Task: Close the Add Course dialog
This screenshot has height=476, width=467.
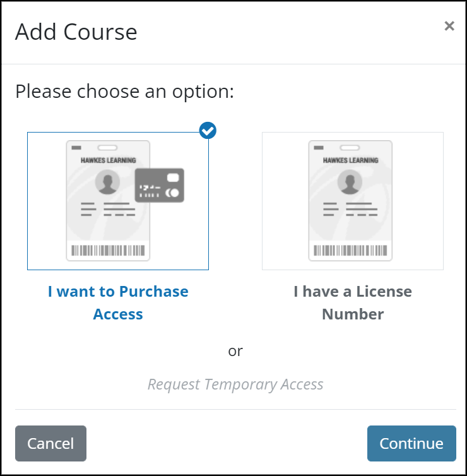Action: (x=449, y=26)
